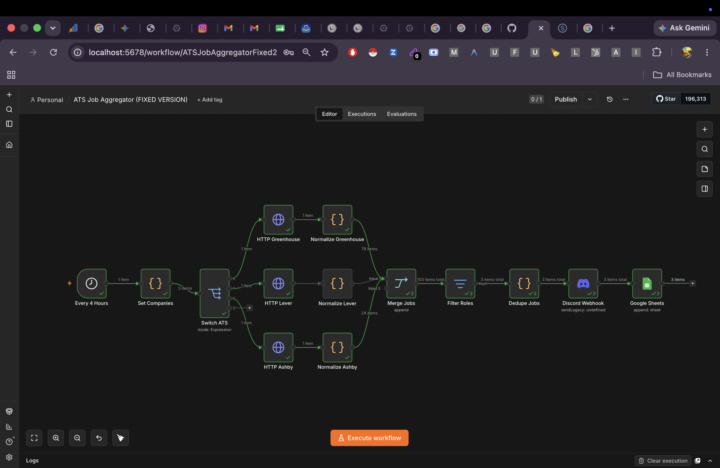Select the Discord Webhook node
The image size is (720, 468).
point(583,284)
